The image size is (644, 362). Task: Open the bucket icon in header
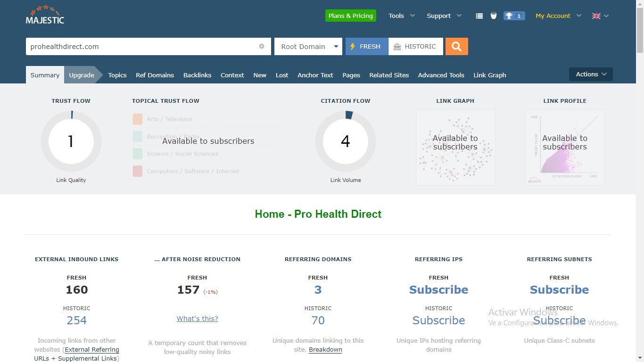494,16
